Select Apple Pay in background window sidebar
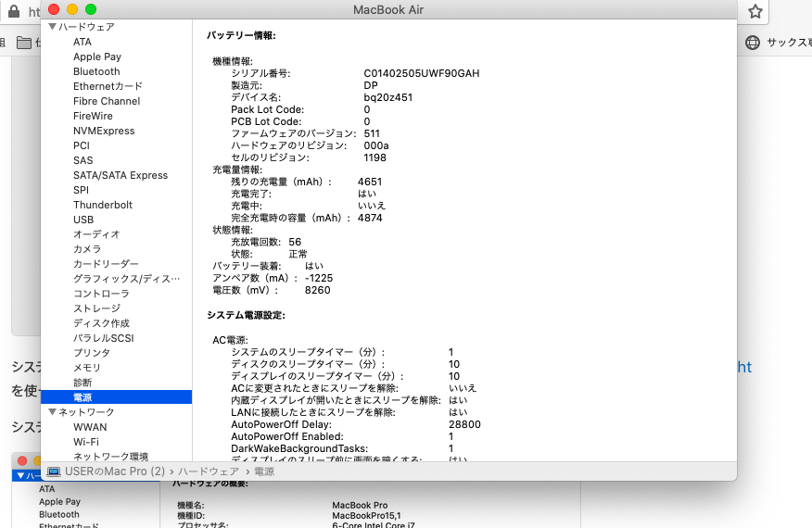 click(59, 502)
